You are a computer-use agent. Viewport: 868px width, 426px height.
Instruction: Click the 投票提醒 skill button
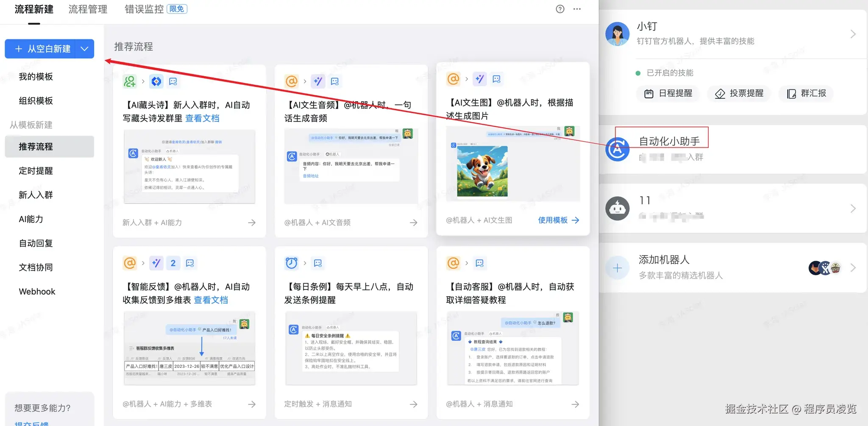pyautogui.click(x=739, y=93)
